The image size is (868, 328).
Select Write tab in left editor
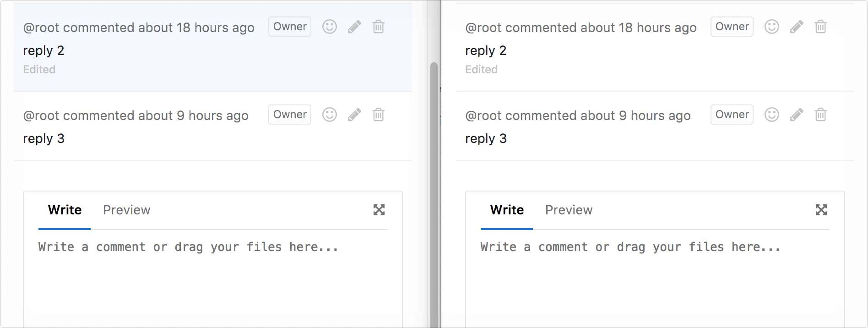[65, 210]
